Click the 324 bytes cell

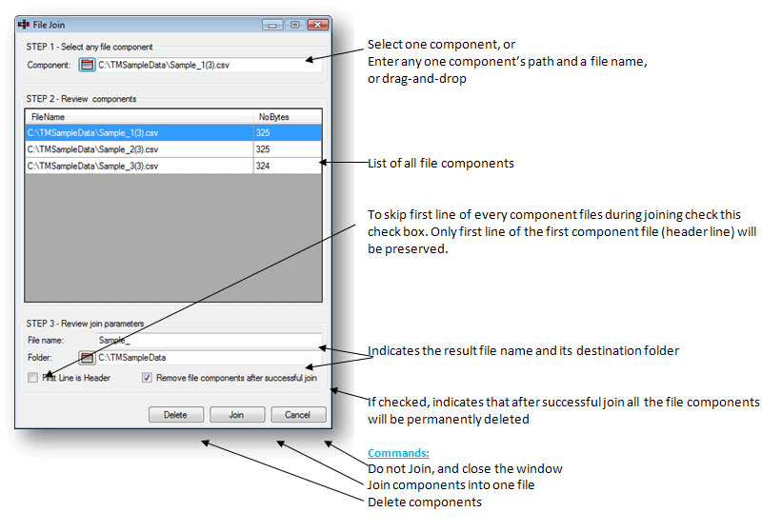click(288, 166)
